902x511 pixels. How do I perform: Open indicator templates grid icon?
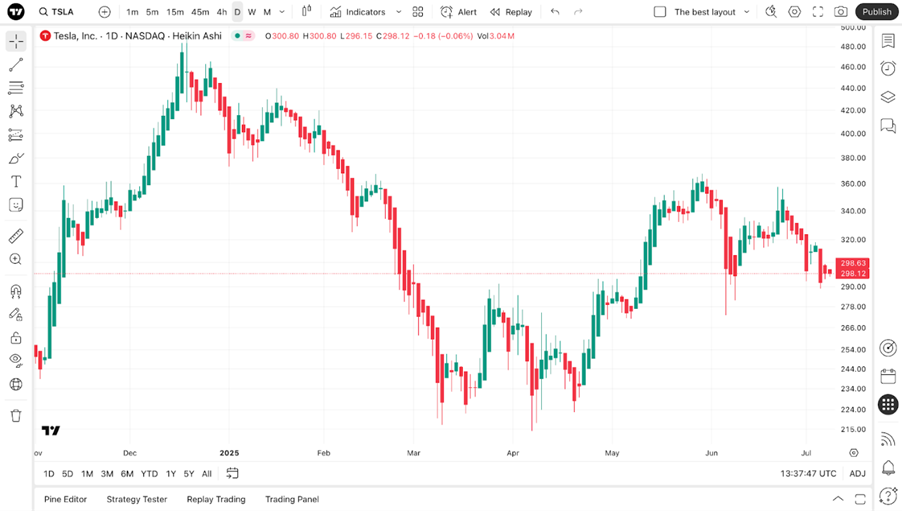pos(418,12)
